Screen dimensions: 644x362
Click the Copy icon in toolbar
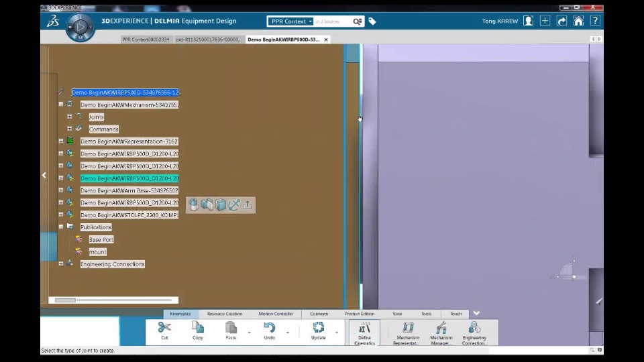(x=197, y=328)
